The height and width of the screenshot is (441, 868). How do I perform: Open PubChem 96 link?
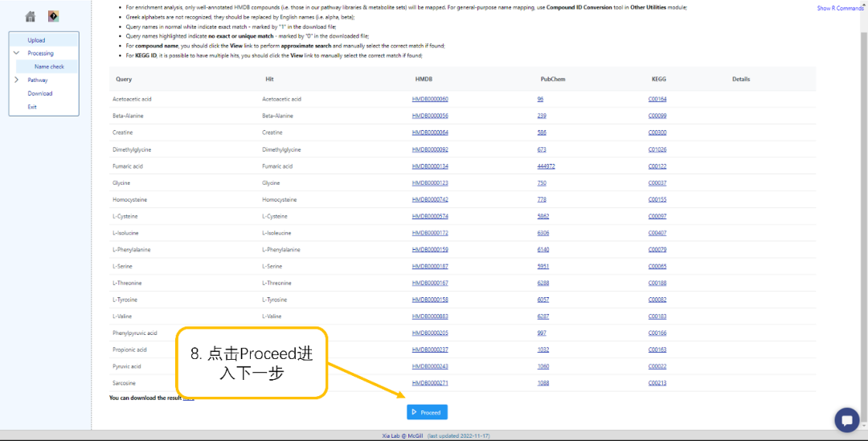click(540, 99)
